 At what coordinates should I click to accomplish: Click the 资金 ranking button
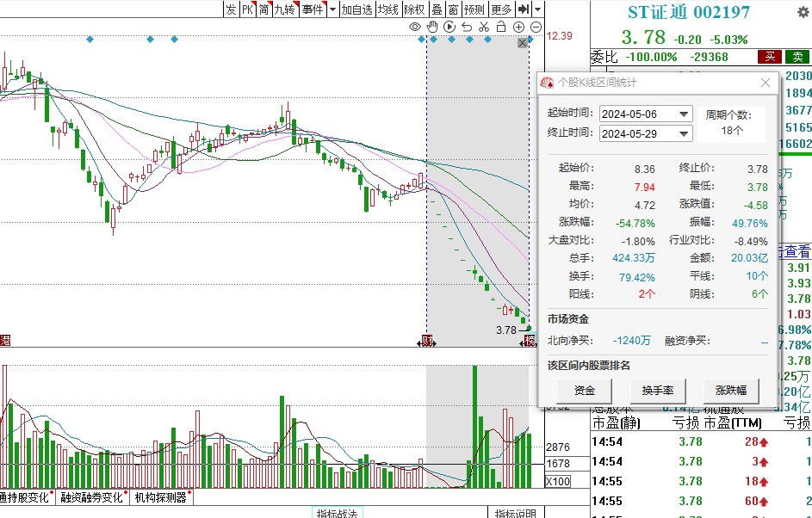(584, 390)
